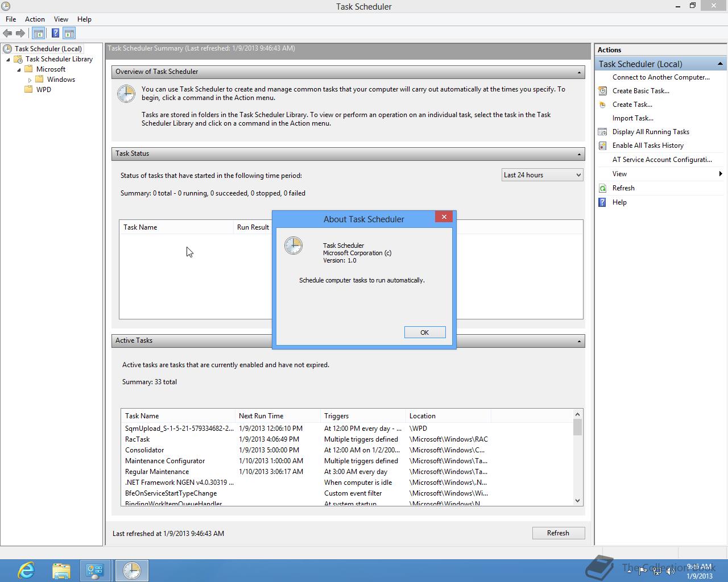The width and height of the screenshot is (728, 582).
Task: Collapse the Active Tasks section
Action: pyautogui.click(x=579, y=341)
